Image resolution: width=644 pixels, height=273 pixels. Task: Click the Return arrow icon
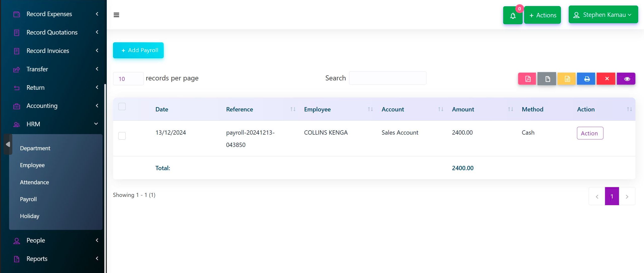click(17, 88)
